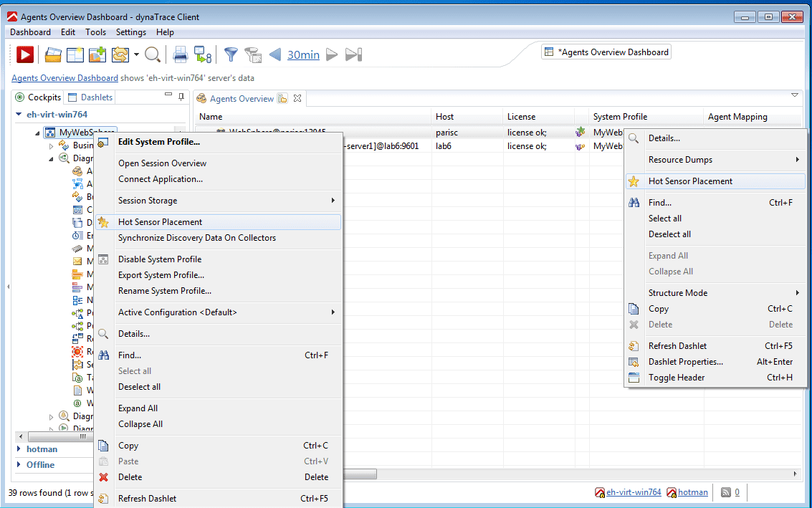Click the gray custom filter funnel icon

[x=253, y=54]
